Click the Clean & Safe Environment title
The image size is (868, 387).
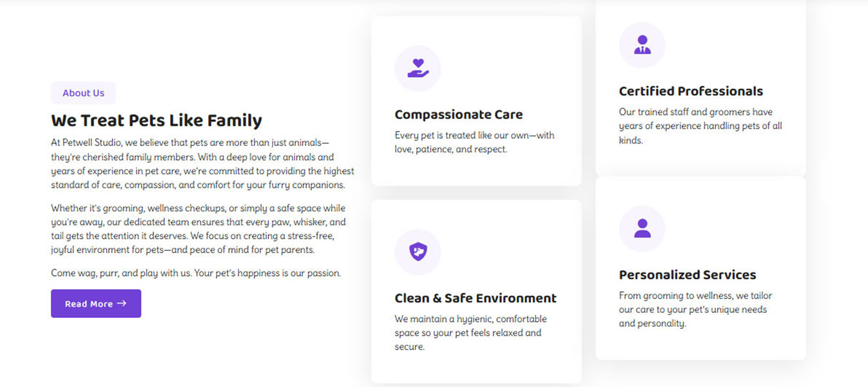tap(476, 299)
